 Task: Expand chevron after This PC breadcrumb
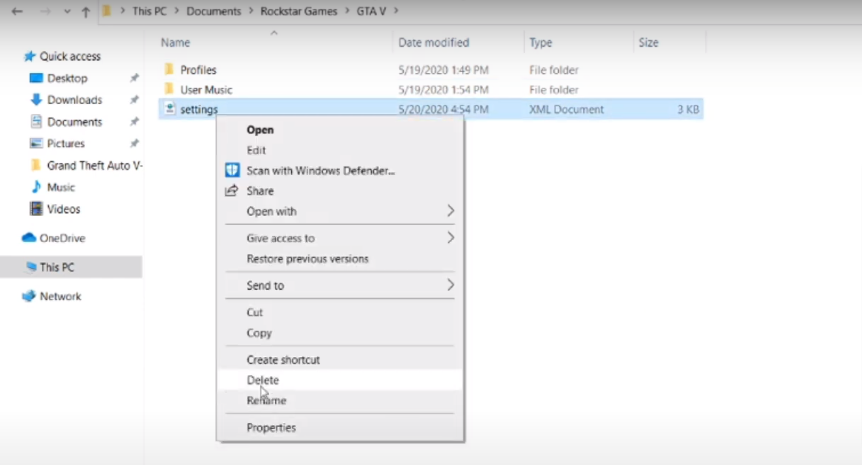click(x=176, y=11)
